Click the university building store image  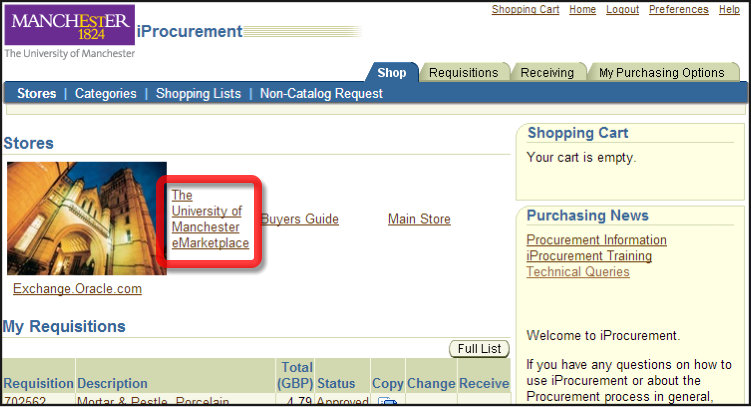click(x=87, y=218)
